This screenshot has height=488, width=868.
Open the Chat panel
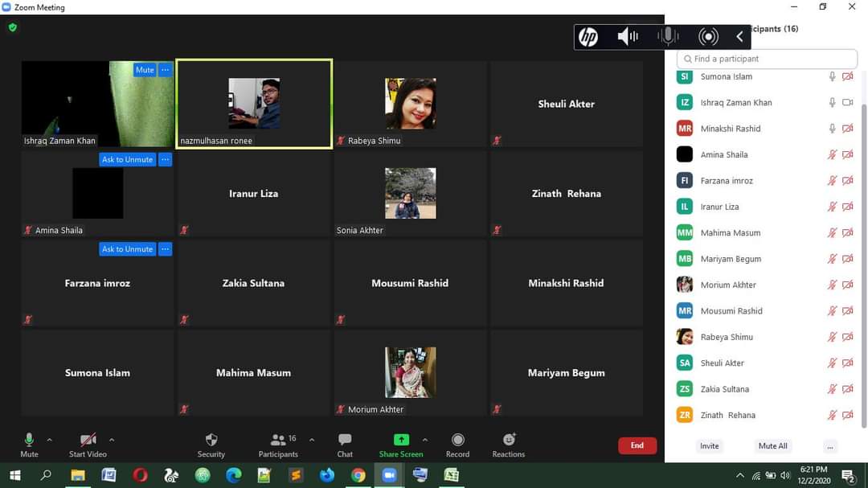[x=345, y=445]
